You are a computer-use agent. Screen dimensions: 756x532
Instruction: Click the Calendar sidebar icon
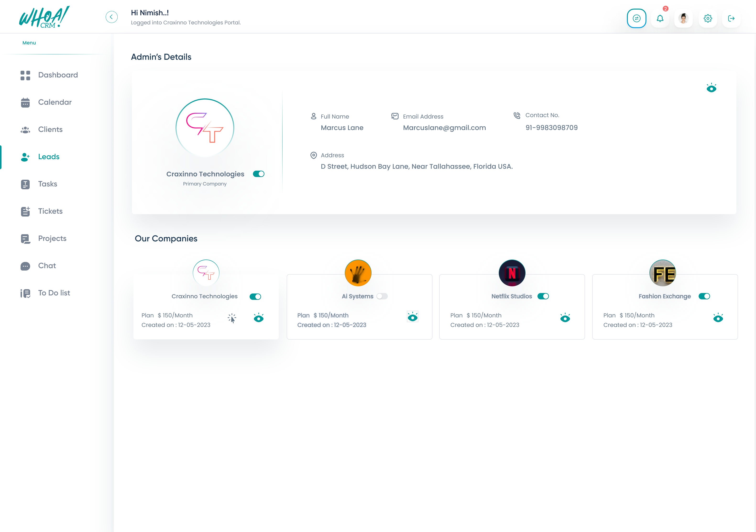[x=25, y=103]
